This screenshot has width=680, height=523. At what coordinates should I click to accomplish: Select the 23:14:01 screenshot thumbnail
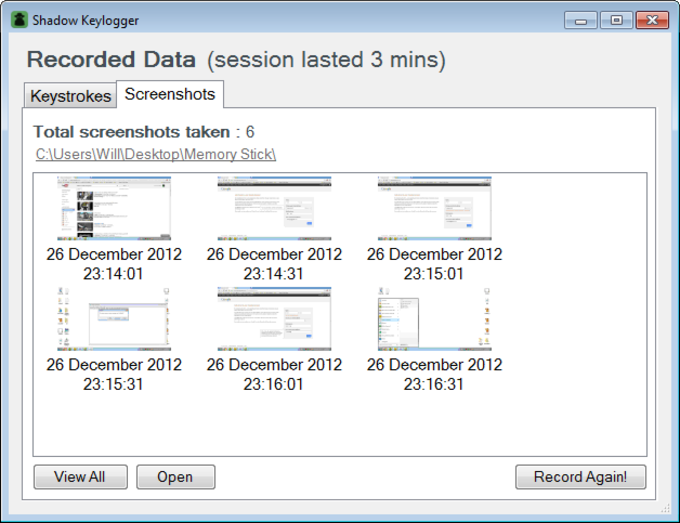point(114,208)
